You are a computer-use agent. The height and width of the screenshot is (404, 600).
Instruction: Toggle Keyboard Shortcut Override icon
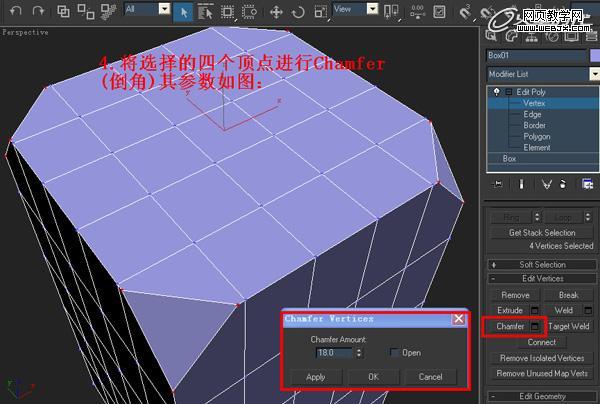[439, 12]
